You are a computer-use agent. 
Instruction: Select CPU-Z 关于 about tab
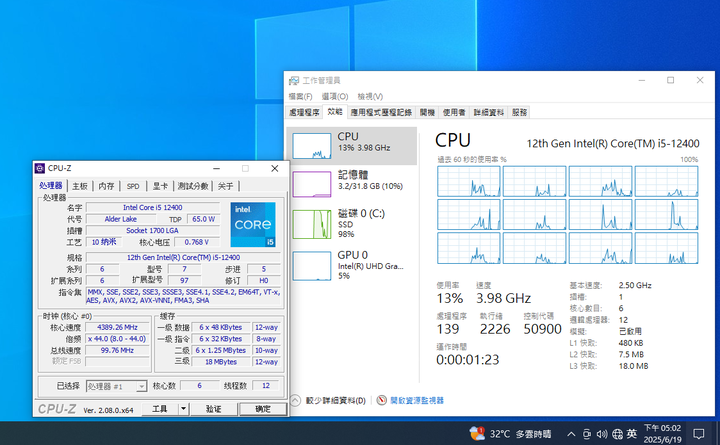click(x=225, y=186)
